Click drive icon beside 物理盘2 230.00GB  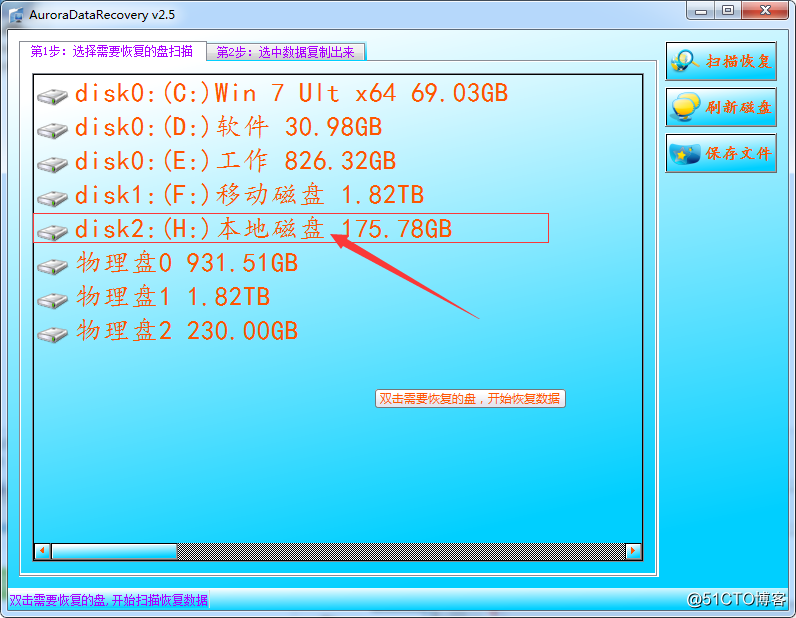click(52, 334)
